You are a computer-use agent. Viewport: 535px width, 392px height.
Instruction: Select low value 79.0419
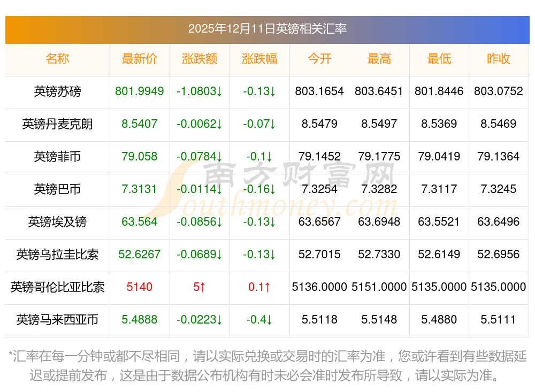tap(439, 157)
